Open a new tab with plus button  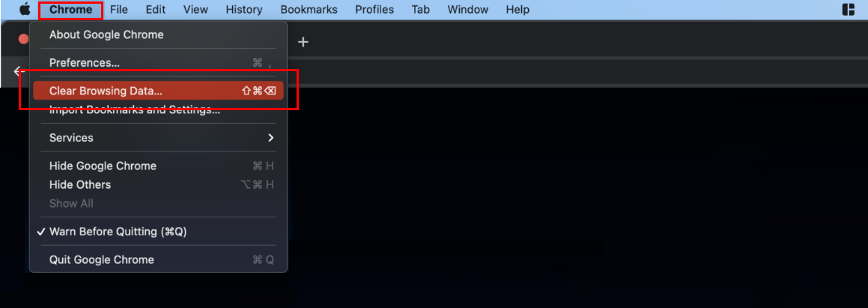pyautogui.click(x=303, y=41)
